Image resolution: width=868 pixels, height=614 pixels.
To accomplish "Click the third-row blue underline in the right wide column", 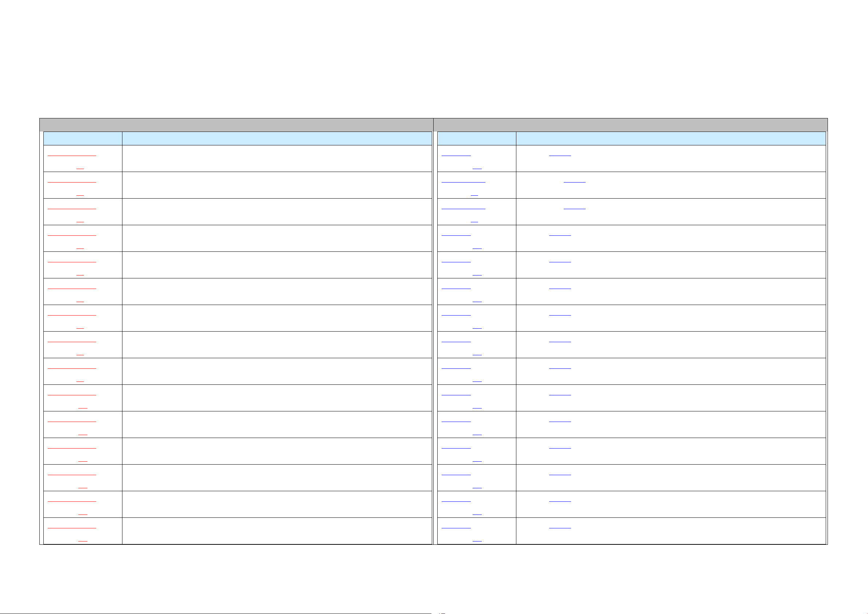I will click(x=574, y=209).
